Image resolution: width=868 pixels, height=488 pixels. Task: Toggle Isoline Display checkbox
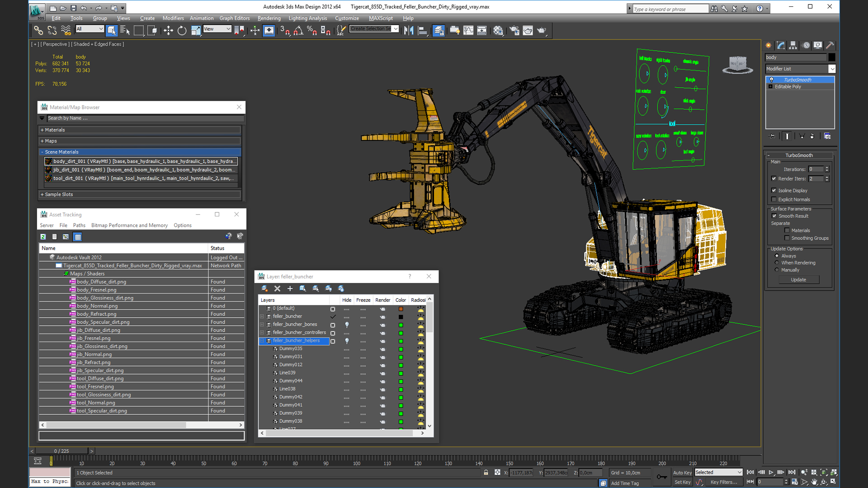click(x=774, y=190)
